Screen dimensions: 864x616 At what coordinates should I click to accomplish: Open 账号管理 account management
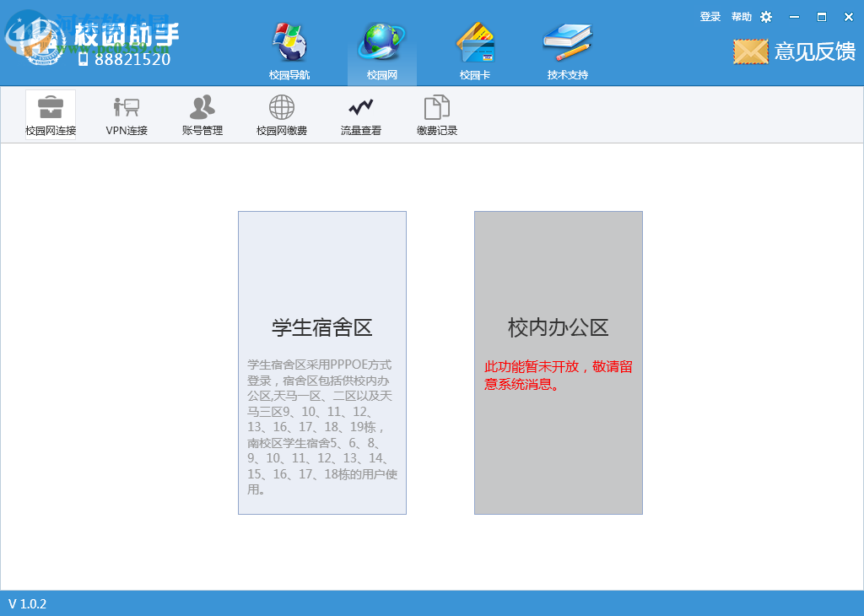202,114
